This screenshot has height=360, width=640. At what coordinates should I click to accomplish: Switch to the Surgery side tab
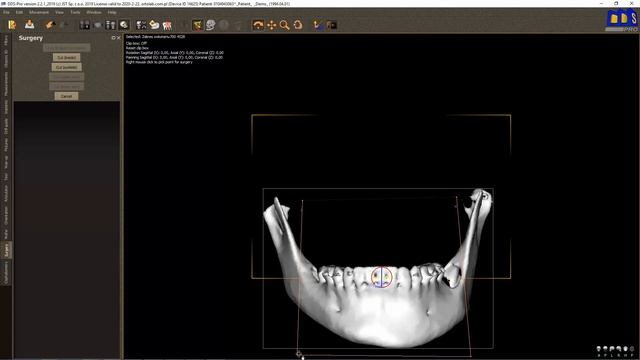pyautogui.click(x=6, y=250)
